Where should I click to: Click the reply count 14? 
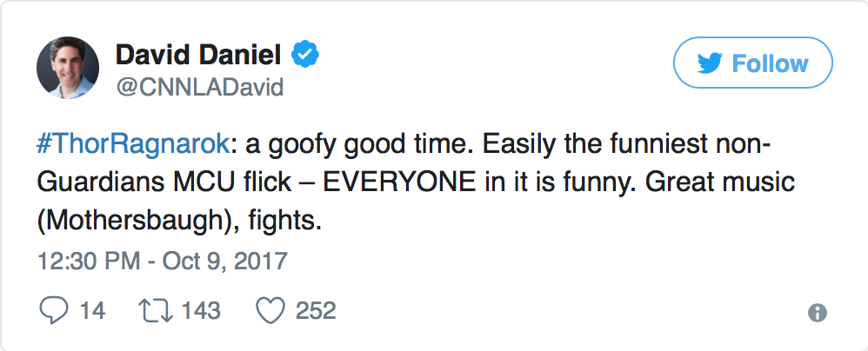[91, 310]
